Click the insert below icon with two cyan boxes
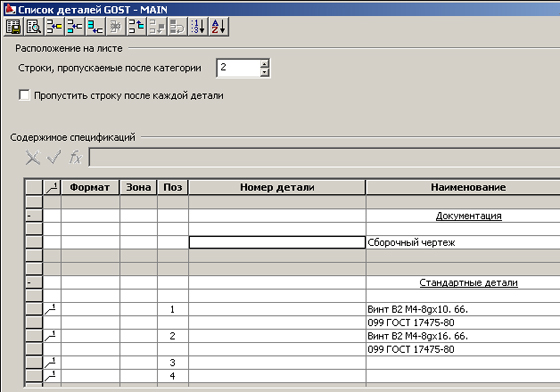560x392 pixels. point(95,27)
